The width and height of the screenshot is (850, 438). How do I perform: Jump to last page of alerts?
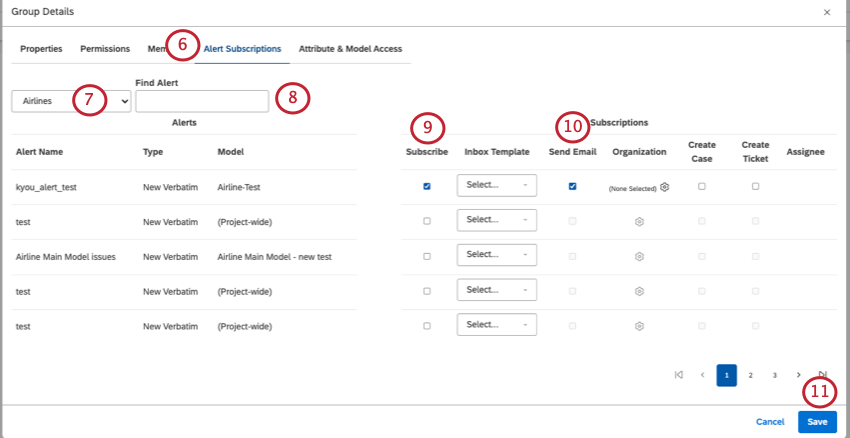coord(822,375)
